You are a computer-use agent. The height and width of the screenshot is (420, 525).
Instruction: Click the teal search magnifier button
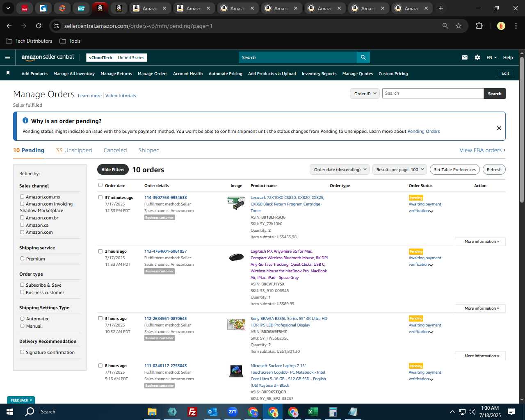click(x=363, y=57)
